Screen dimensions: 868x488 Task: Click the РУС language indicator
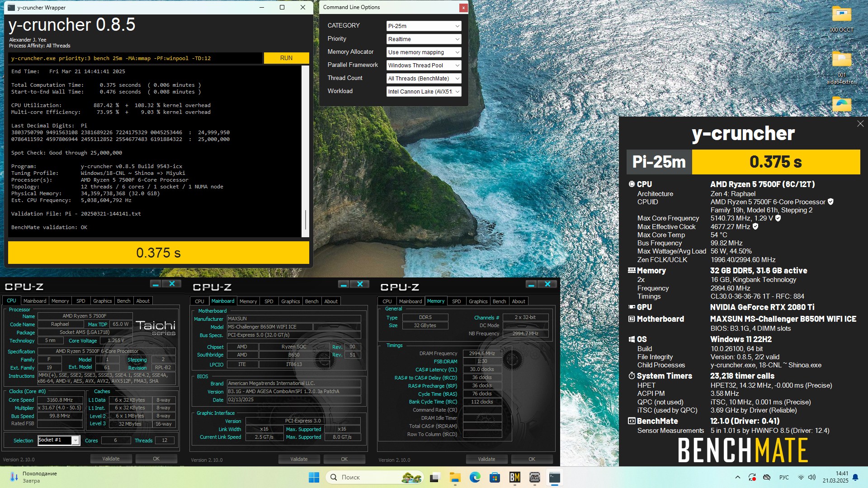[x=784, y=477]
